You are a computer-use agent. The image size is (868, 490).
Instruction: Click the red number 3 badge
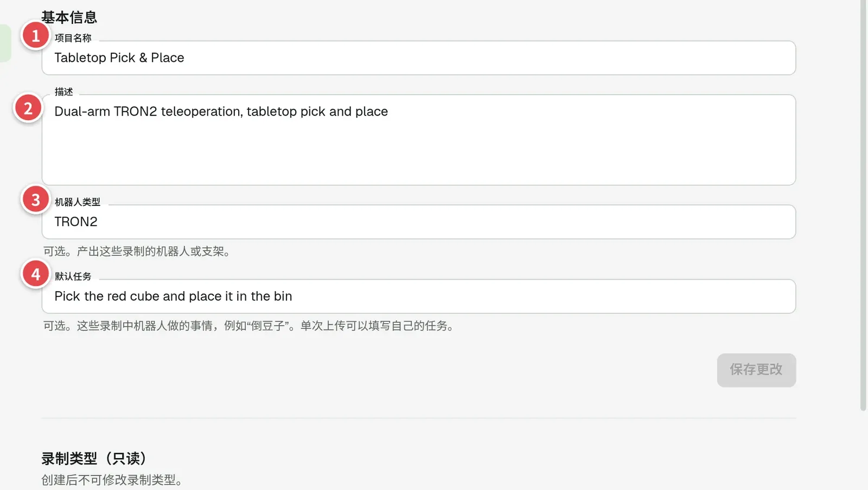point(36,200)
